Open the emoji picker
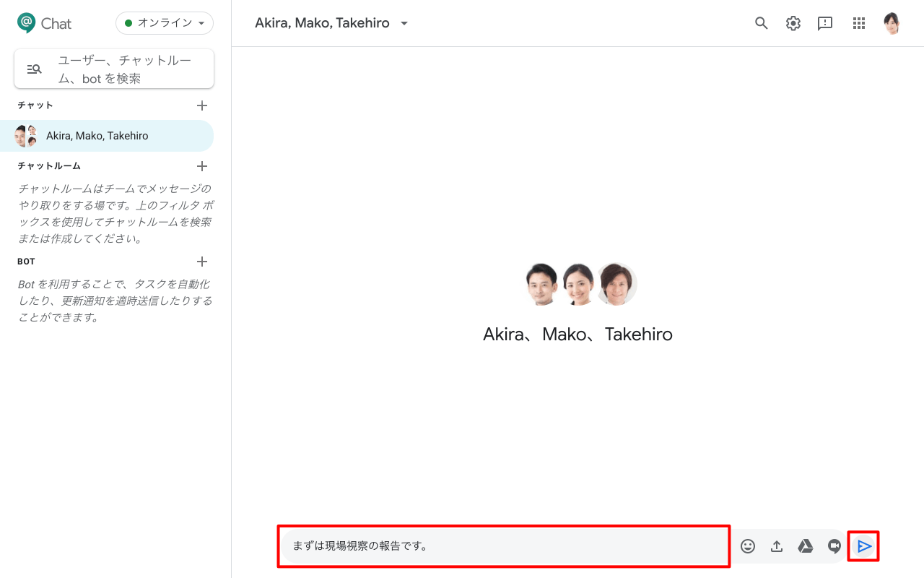The image size is (924, 578). pos(748,546)
